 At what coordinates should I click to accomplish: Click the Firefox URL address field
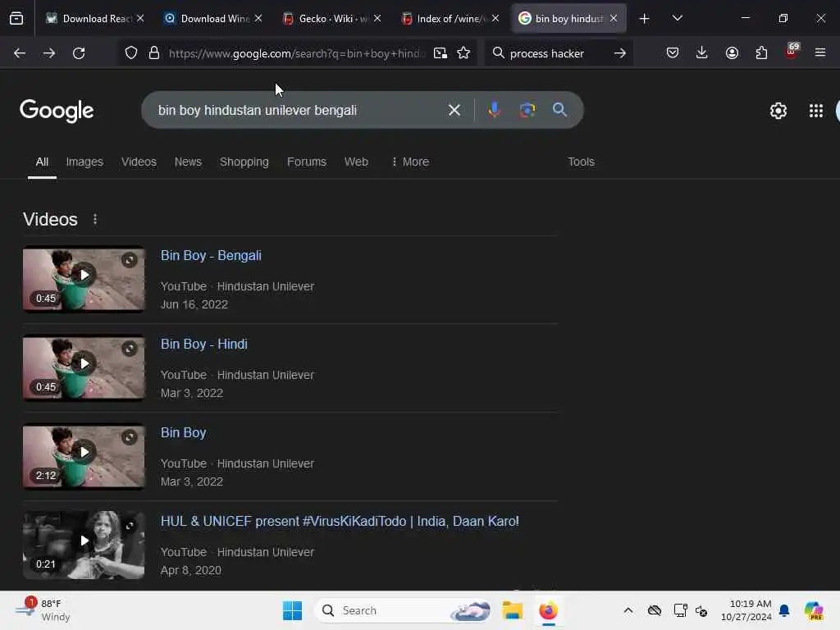pos(297,53)
